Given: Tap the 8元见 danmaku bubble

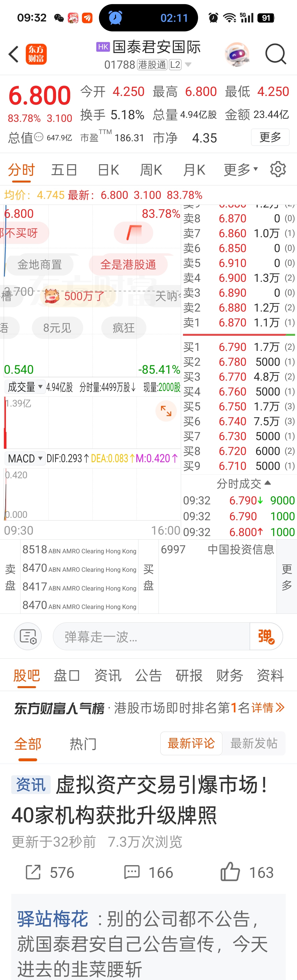Looking at the screenshot, I should (57, 328).
